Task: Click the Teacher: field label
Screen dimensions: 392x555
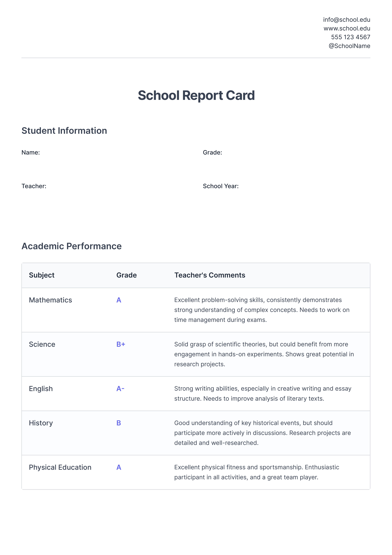Action: pyautogui.click(x=34, y=186)
